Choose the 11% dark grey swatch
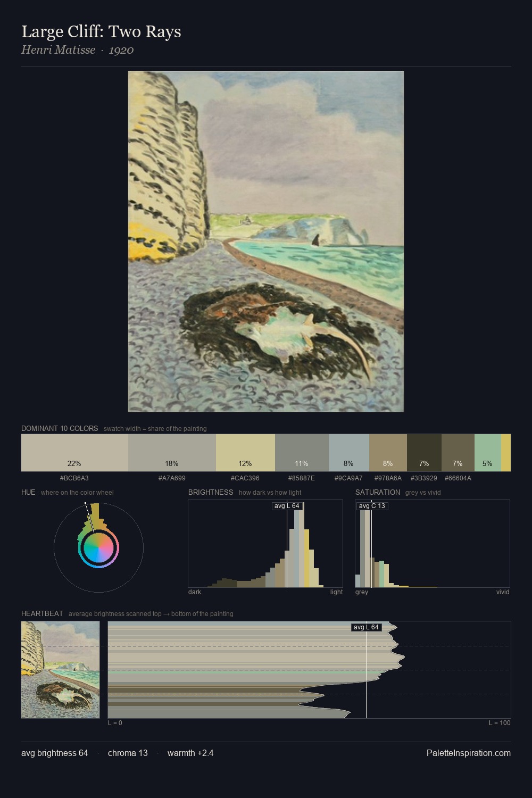This screenshot has width=532, height=798. pyautogui.click(x=302, y=453)
